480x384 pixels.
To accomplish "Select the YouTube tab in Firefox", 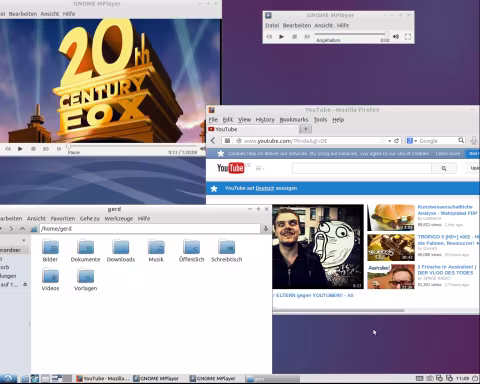I will point(253,129).
